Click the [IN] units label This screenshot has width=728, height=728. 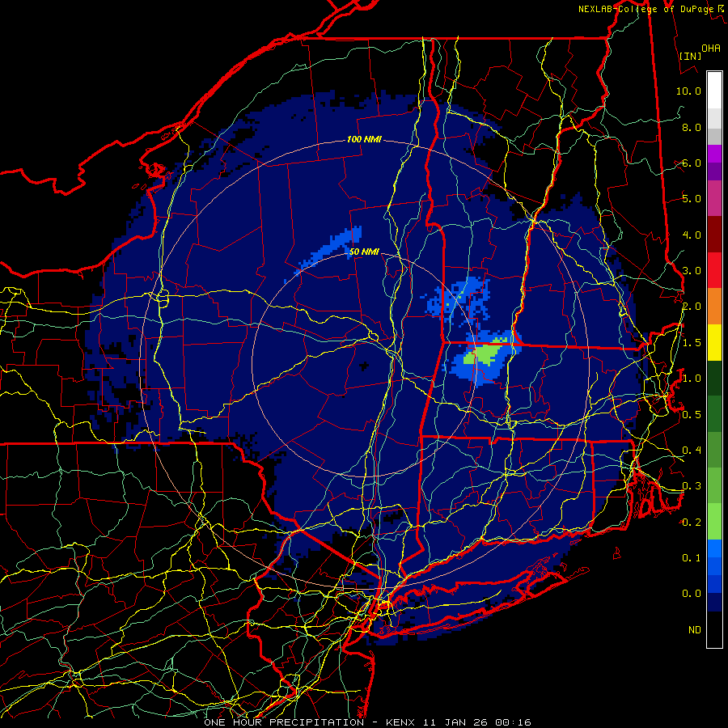pyautogui.click(x=691, y=56)
